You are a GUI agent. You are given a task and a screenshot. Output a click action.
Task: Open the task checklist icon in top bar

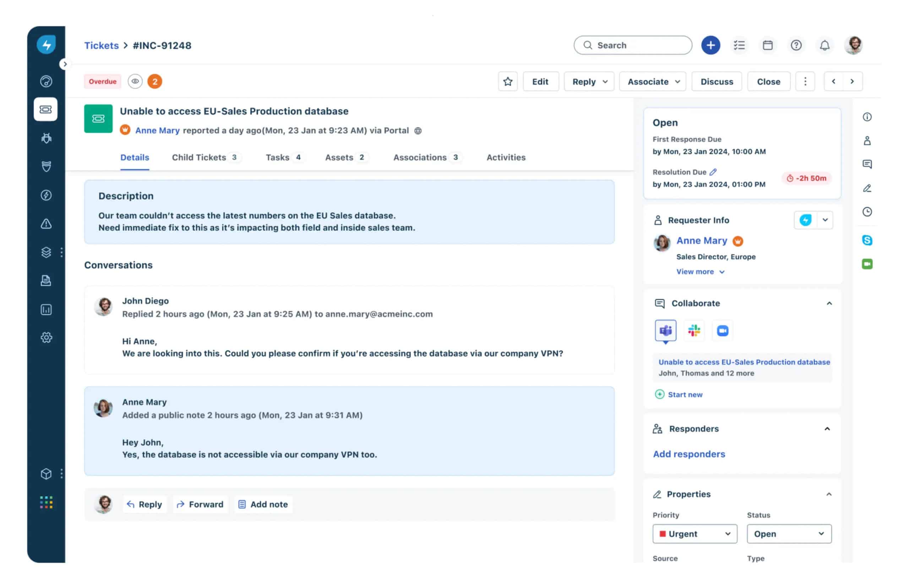click(739, 45)
